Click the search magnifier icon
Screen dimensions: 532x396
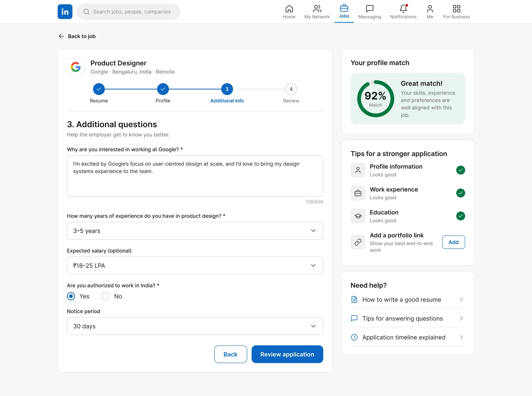[86, 12]
